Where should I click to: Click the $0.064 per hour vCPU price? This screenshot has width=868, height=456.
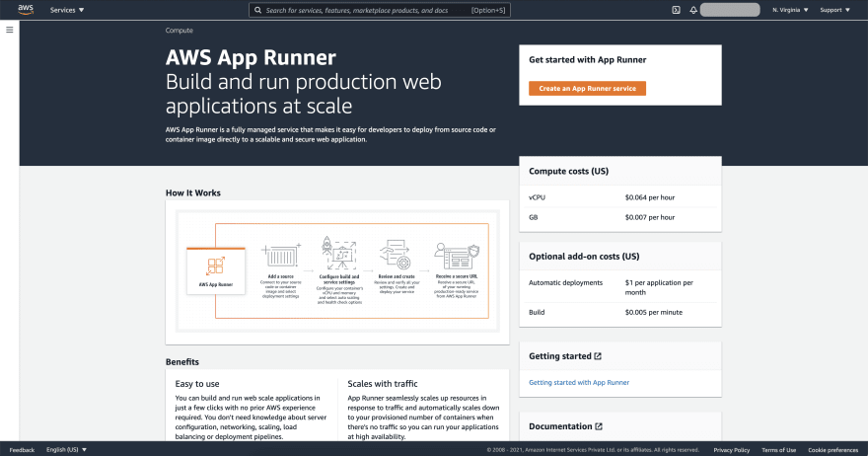(x=650, y=197)
